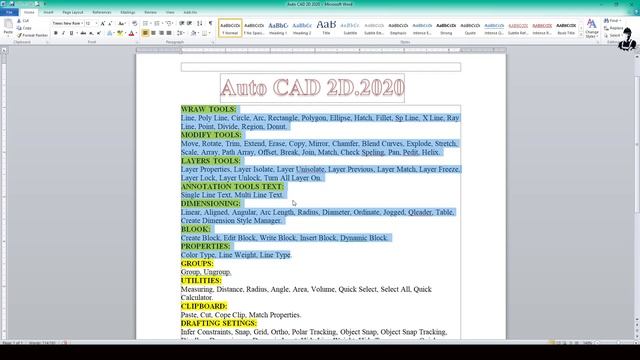Toggle Strikethrough formatting
This screenshot has height=360, width=640.
coord(83,33)
